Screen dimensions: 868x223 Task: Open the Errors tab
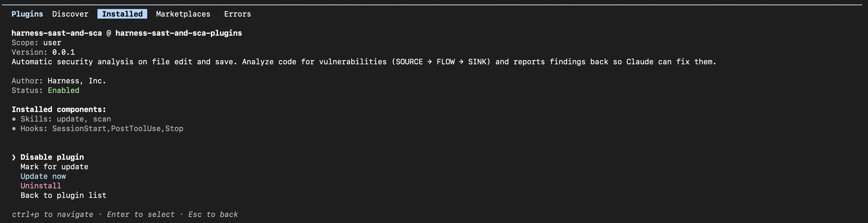tap(237, 14)
